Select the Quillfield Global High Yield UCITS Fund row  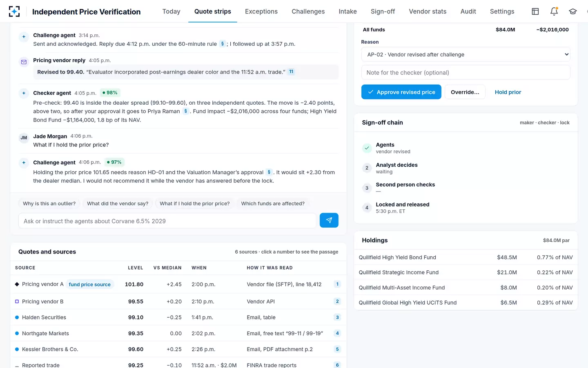465,303
